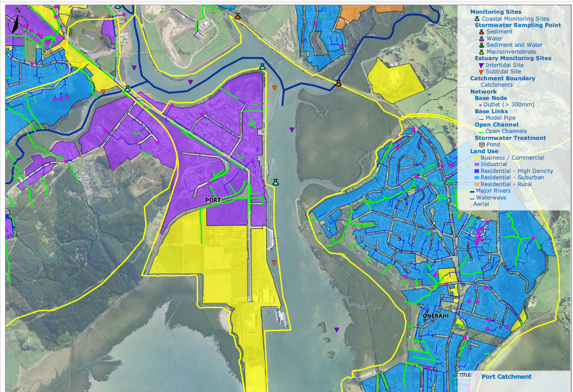Click the yellow Business / Commercial swatch
The image size is (573, 392).
click(x=477, y=158)
